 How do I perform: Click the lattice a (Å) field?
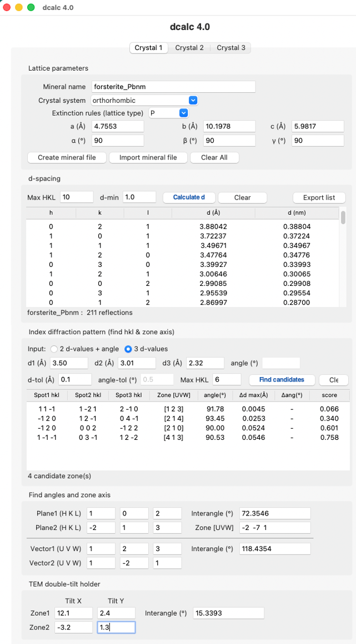click(118, 126)
